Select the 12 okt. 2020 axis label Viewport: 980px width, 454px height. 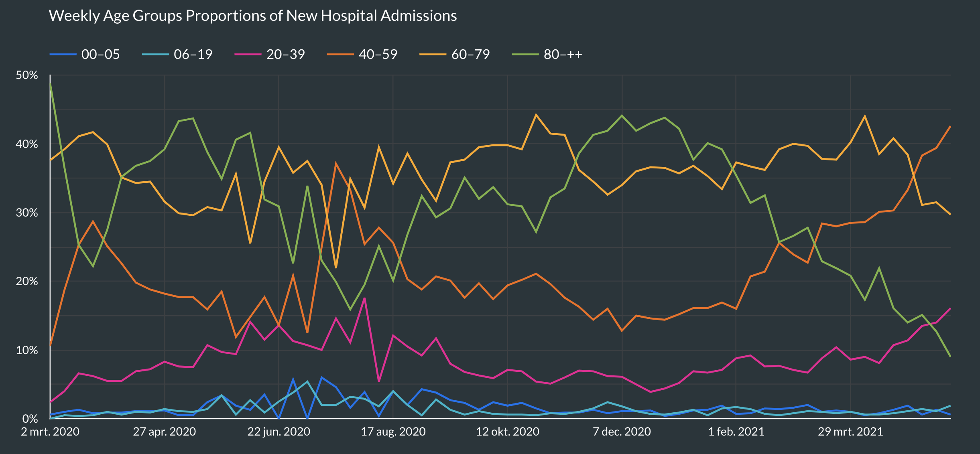click(x=508, y=432)
